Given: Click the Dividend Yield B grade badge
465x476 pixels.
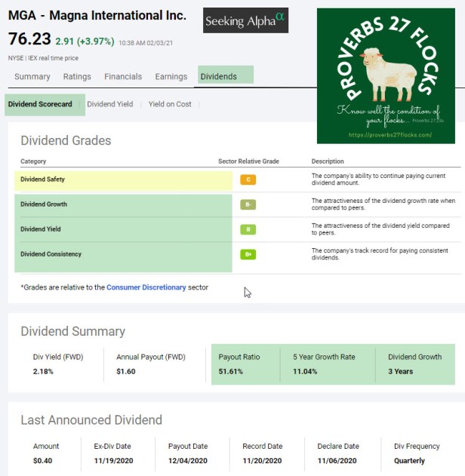Looking at the screenshot, I should click(248, 229).
